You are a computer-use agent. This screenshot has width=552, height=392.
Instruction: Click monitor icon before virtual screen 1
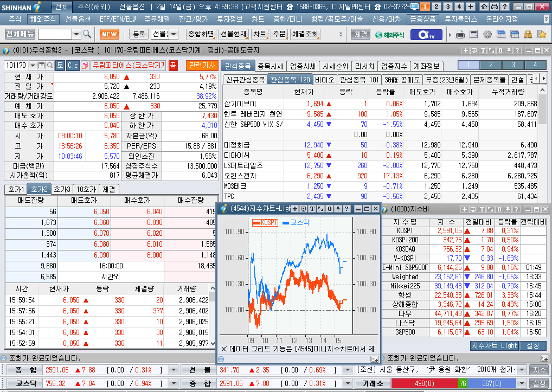coord(414,7)
